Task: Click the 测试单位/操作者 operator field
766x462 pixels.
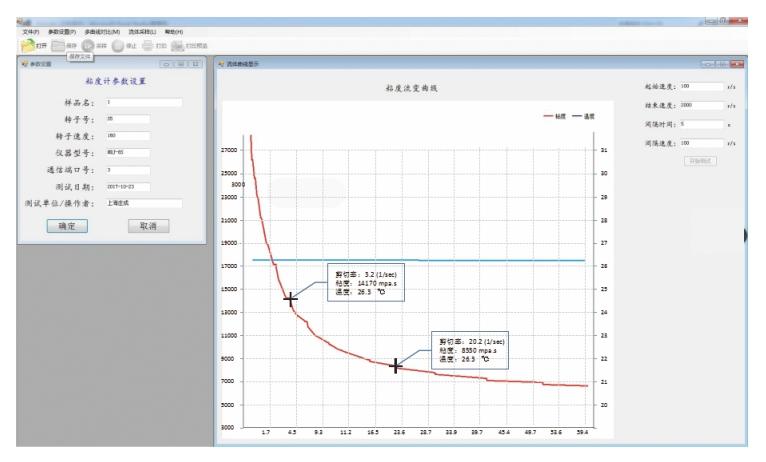Action: pos(144,203)
